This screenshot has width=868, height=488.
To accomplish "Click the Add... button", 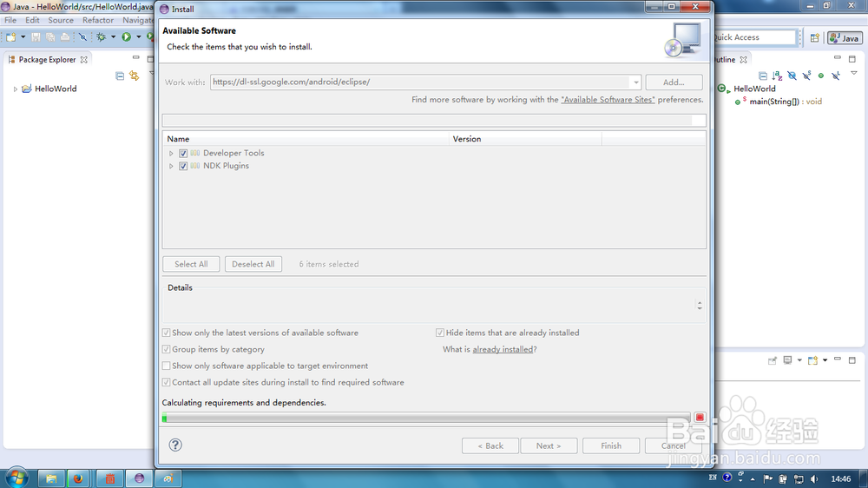I will (x=674, y=82).
